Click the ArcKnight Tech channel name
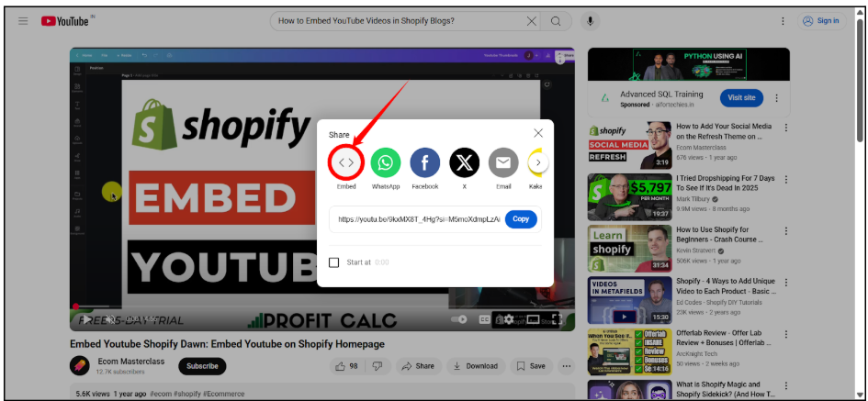This screenshot has width=868, height=401. [695, 354]
